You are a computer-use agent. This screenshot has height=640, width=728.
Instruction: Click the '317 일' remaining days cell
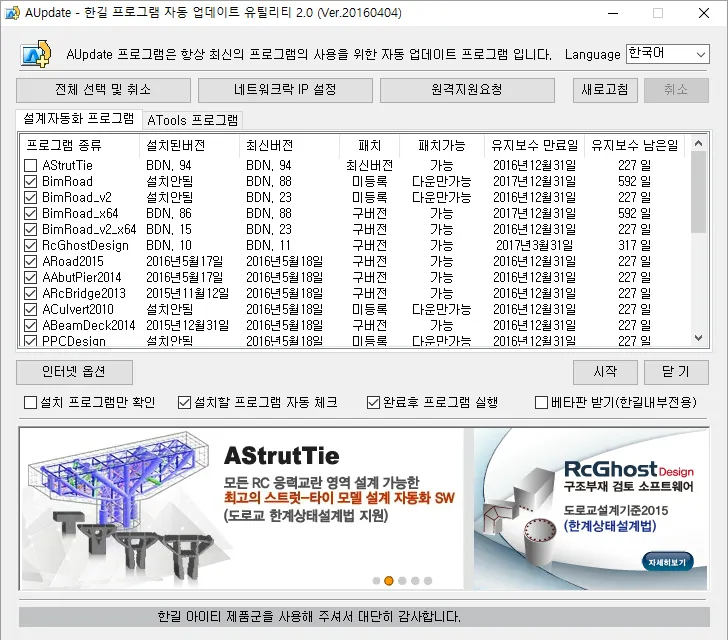coord(635,245)
